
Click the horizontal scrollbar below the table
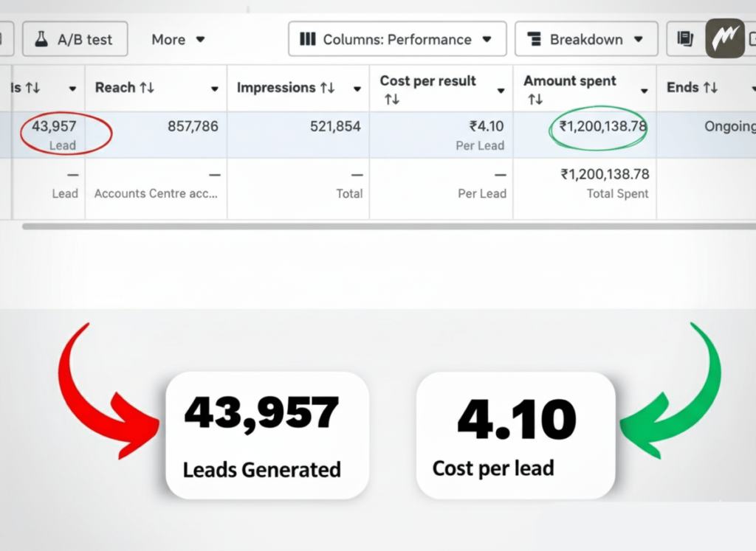pos(369,226)
